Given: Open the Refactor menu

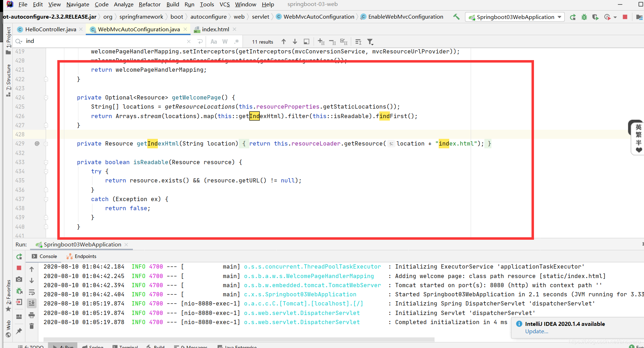Looking at the screenshot, I should coord(149,4).
